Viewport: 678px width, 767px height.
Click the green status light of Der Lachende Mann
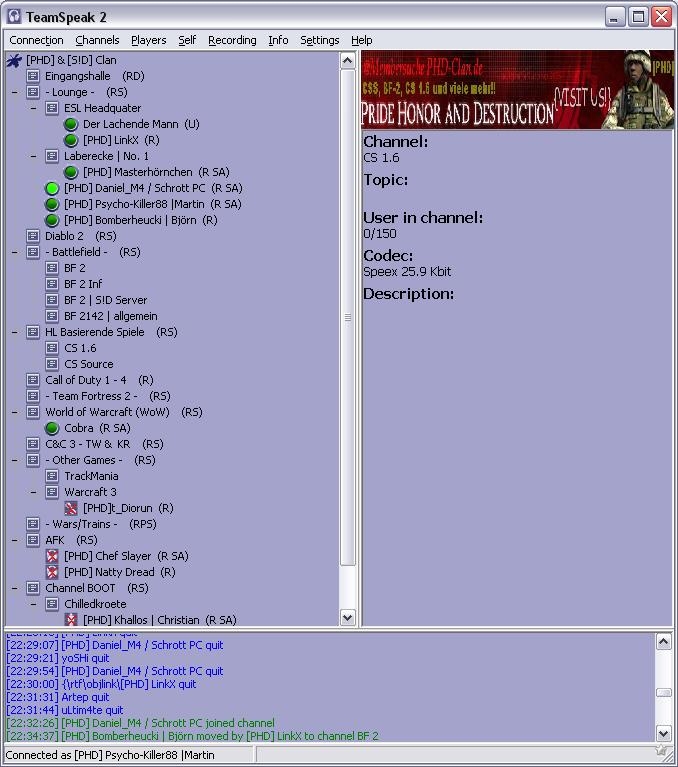click(x=71, y=124)
